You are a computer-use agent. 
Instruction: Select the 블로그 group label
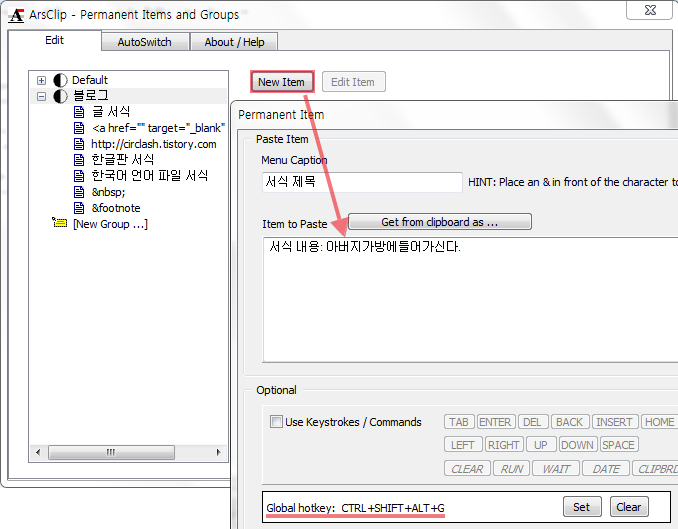91,96
